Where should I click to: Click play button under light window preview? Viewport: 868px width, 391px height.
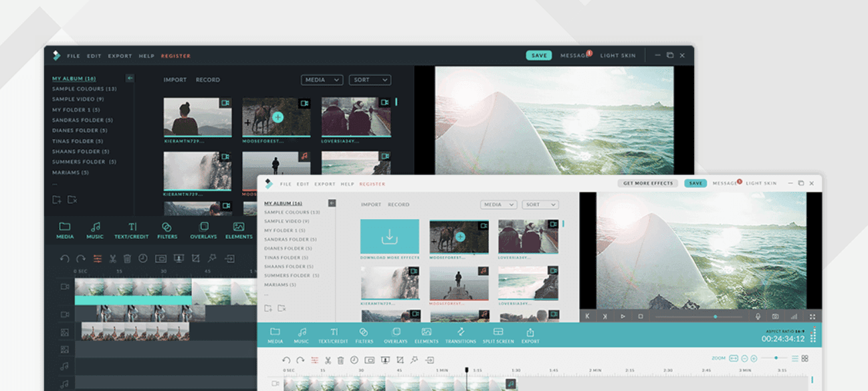point(623,316)
